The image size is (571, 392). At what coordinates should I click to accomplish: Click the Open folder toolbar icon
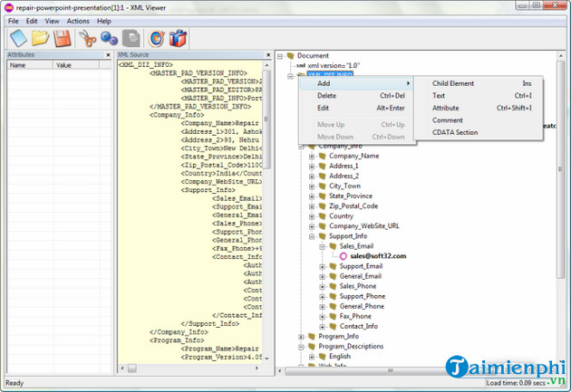40,38
